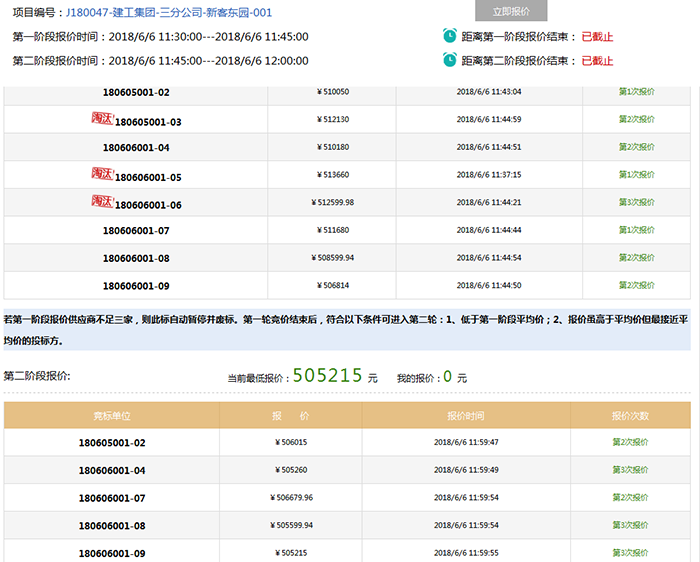This screenshot has width=700, height=562.
Task: Select second-stage bidder 180606001-04
Action: point(112,471)
